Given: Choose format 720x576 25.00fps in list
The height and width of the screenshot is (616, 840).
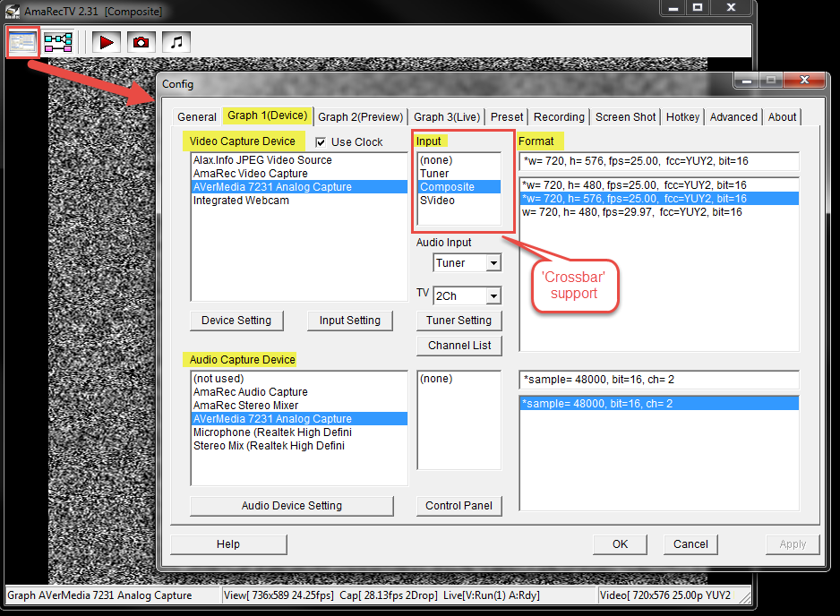Looking at the screenshot, I should pyautogui.click(x=659, y=199).
